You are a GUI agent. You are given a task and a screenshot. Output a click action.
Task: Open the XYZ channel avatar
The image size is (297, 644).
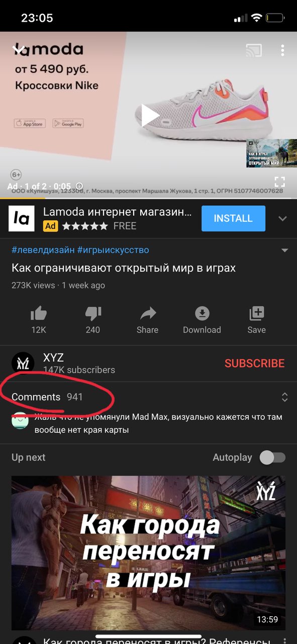click(23, 364)
